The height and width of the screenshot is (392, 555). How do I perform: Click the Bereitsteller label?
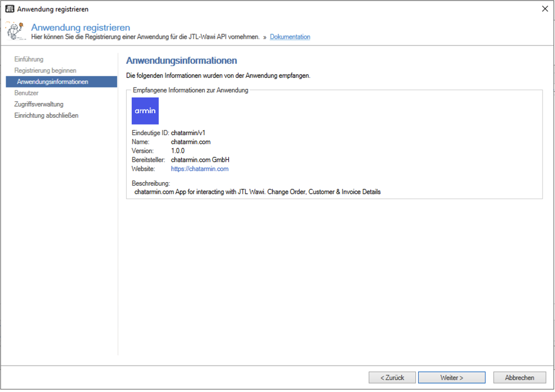(148, 160)
